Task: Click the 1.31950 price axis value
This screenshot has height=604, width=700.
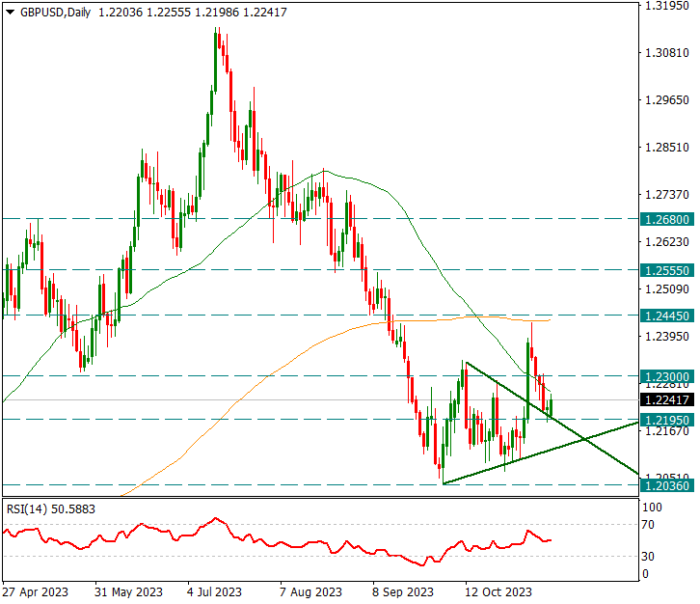Action: pos(667,6)
